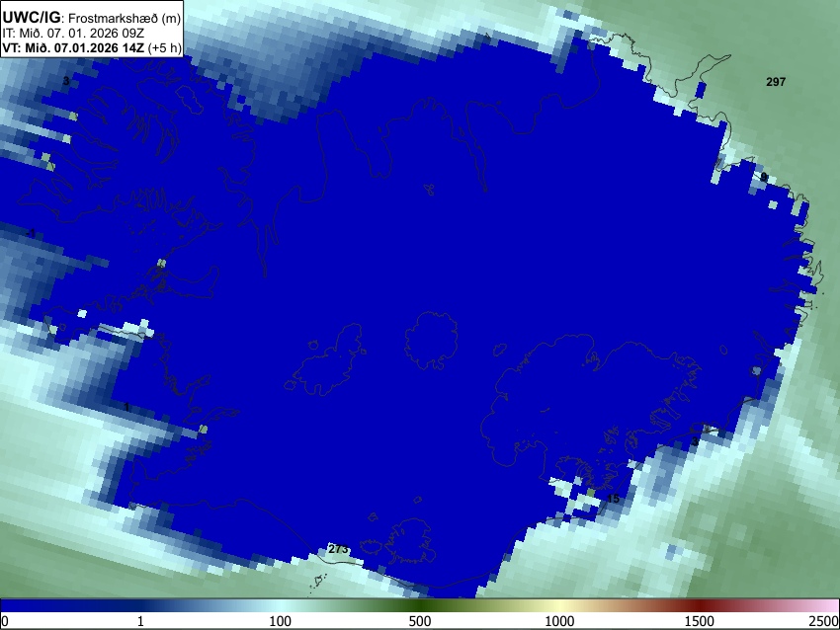Viewport: 840px width, 630px height.
Task: Click the color scale label '2500'
Action: point(824,621)
